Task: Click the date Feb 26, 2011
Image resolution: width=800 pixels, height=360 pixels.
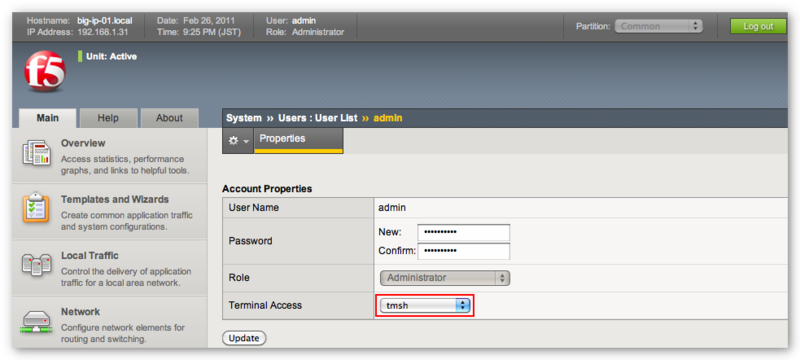Action: pyautogui.click(x=209, y=21)
